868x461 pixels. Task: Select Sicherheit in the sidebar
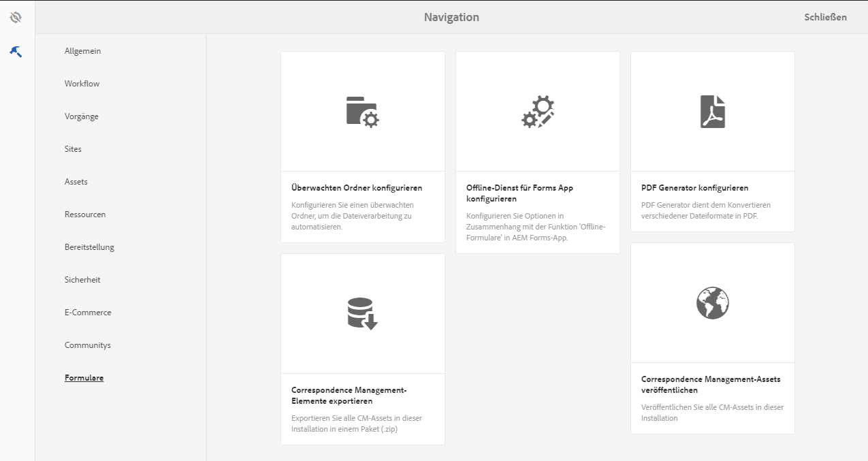coord(82,280)
